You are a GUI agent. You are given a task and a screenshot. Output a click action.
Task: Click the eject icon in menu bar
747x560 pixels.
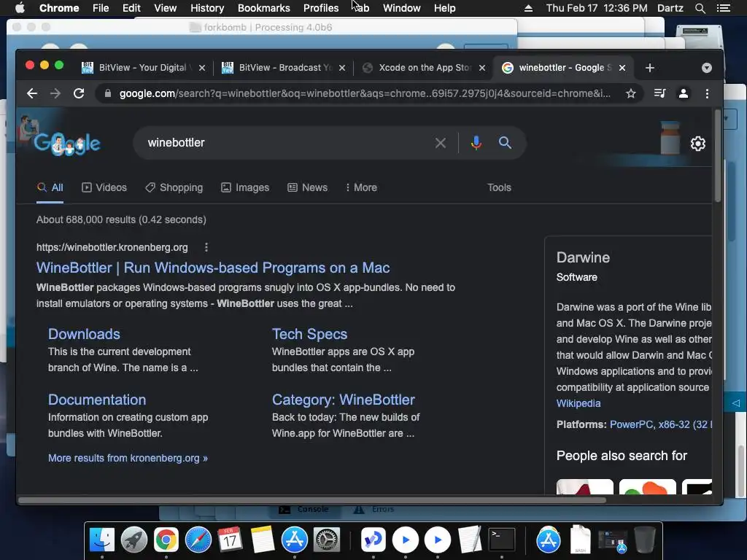tap(528, 8)
